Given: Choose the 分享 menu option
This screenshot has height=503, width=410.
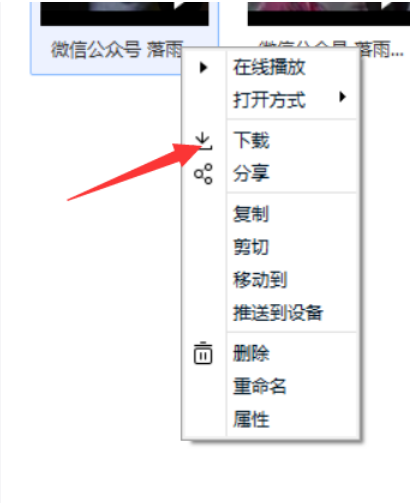Looking at the screenshot, I should [251, 173].
